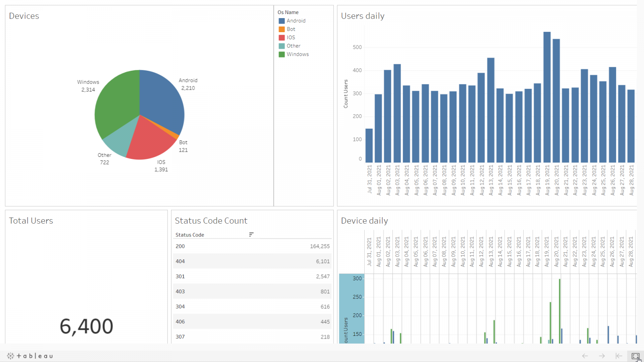The width and height of the screenshot is (644, 362).
Task: Click the Tableau logo in the footer
Action: (30, 356)
